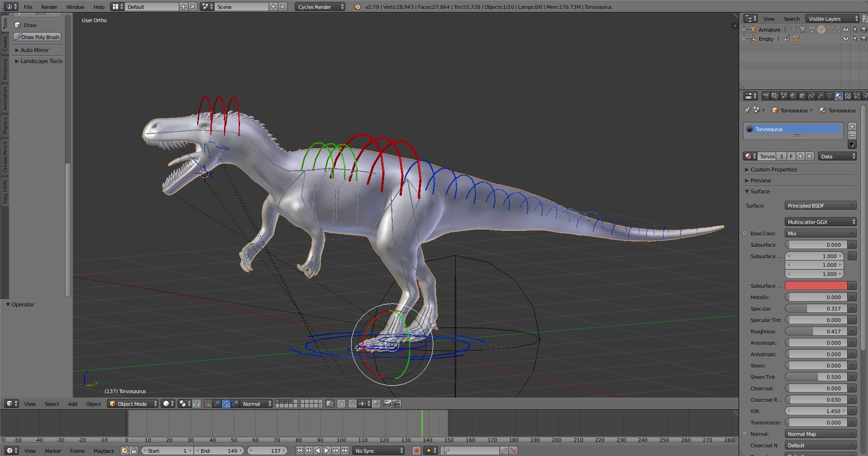Click the Subsurface color red swatch
This screenshot has width=868, height=456.
[x=816, y=286]
